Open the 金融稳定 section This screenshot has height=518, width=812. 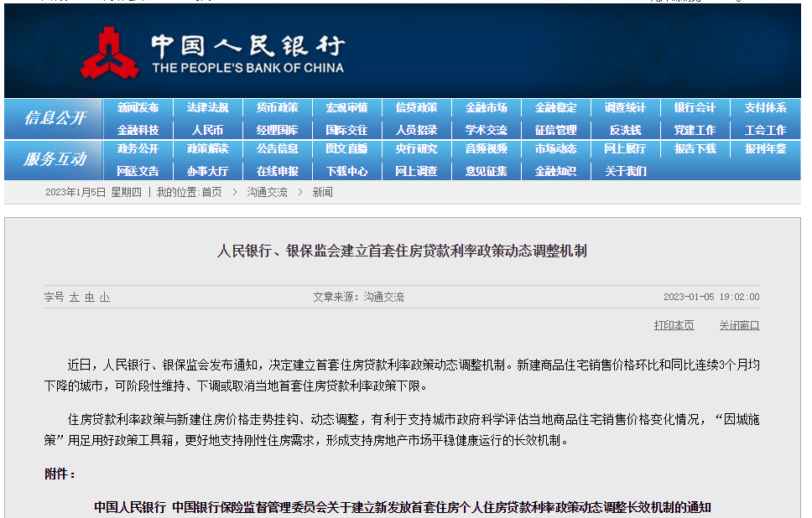[x=555, y=107]
